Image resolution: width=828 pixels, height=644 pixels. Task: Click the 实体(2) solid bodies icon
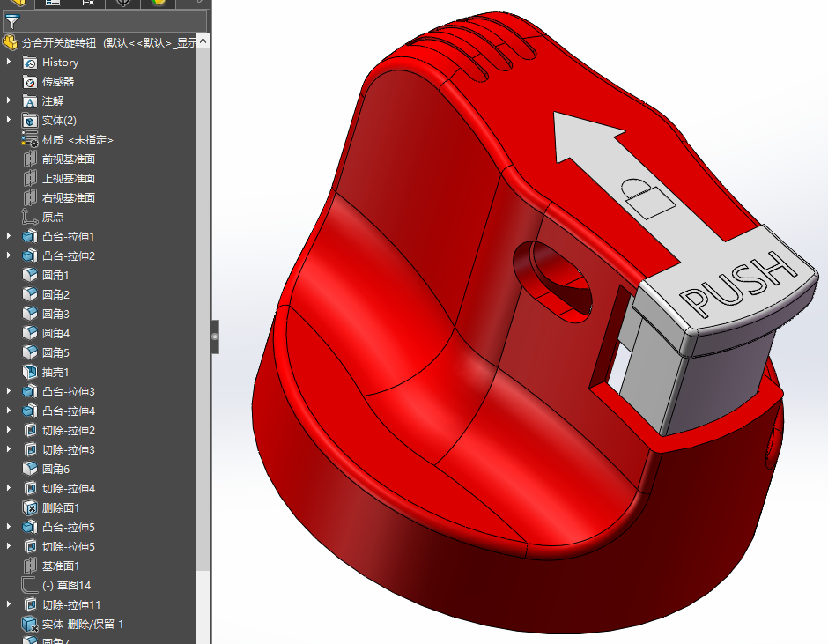[x=30, y=121]
